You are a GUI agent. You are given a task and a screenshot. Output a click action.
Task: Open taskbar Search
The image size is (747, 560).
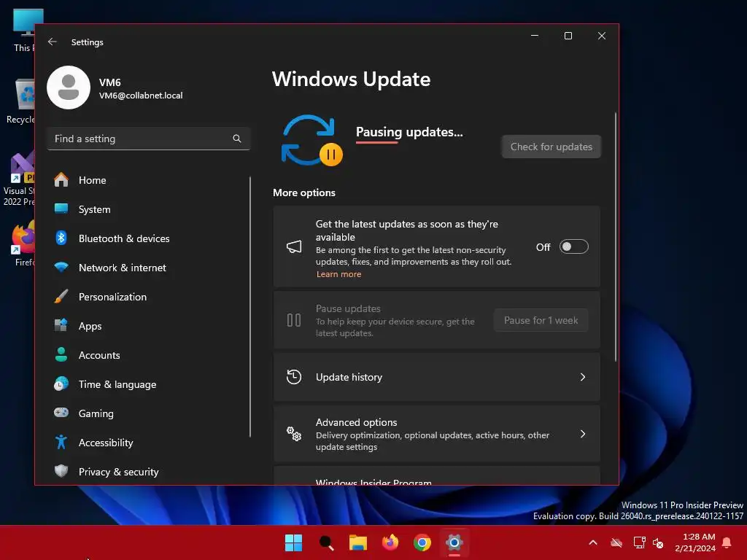[326, 542]
